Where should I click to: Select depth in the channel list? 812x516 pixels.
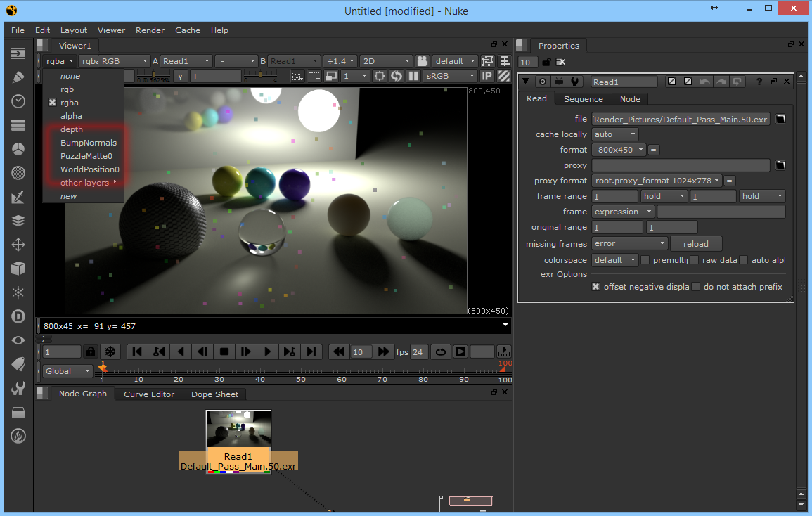click(x=72, y=129)
